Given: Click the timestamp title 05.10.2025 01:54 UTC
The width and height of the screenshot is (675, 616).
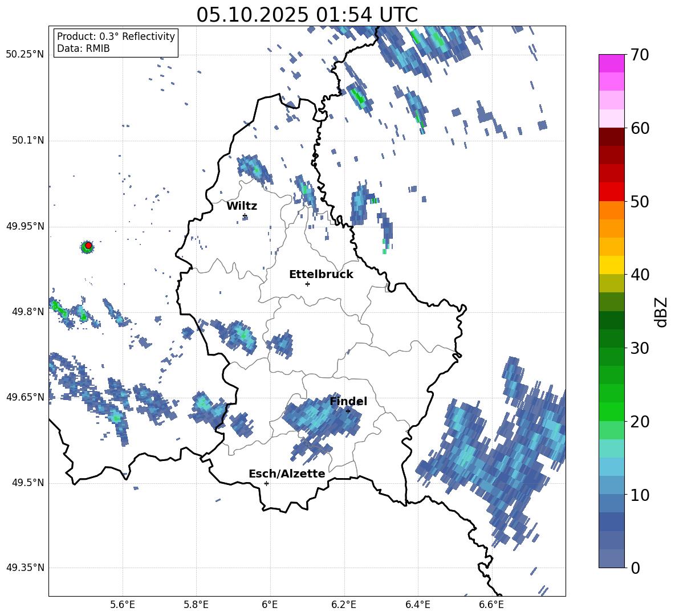Looking at the screenshot, I should 307,15.
